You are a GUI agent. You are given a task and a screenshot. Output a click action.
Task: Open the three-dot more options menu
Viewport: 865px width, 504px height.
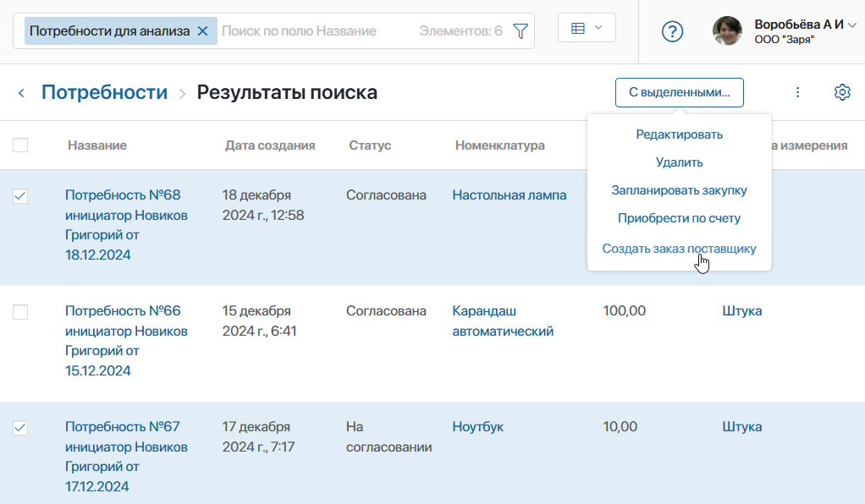797,92
